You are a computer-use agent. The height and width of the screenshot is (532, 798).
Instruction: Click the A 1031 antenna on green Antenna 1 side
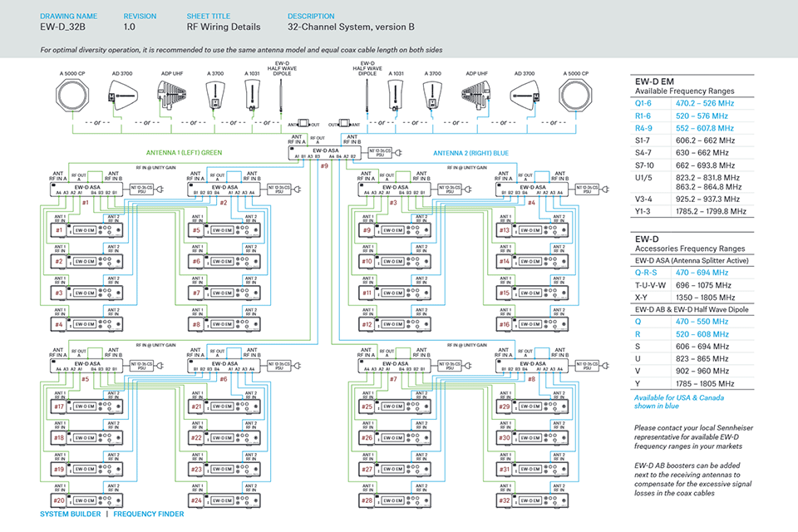click(x=252, y=96)
